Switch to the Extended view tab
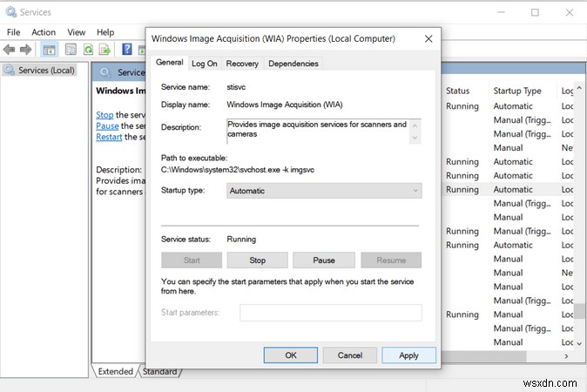The image size is (587, 392). point(115,371)
